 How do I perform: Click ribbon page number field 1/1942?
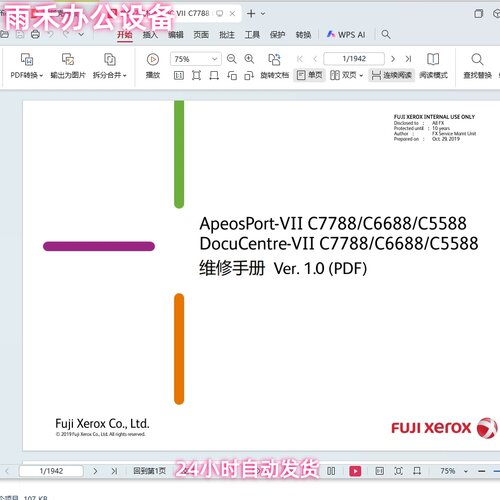354,59
